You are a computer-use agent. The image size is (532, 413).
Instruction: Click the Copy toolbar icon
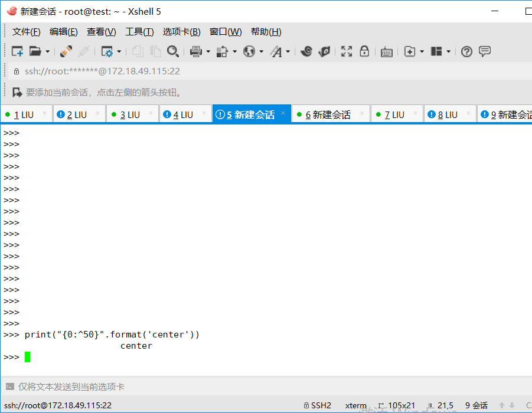click(138, 51)
